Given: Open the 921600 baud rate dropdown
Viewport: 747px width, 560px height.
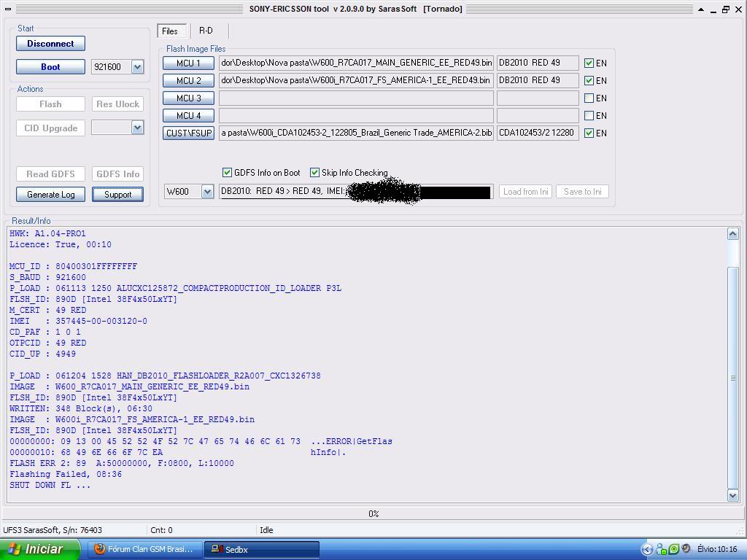Looking at the screenshot, I should point(137,66).
